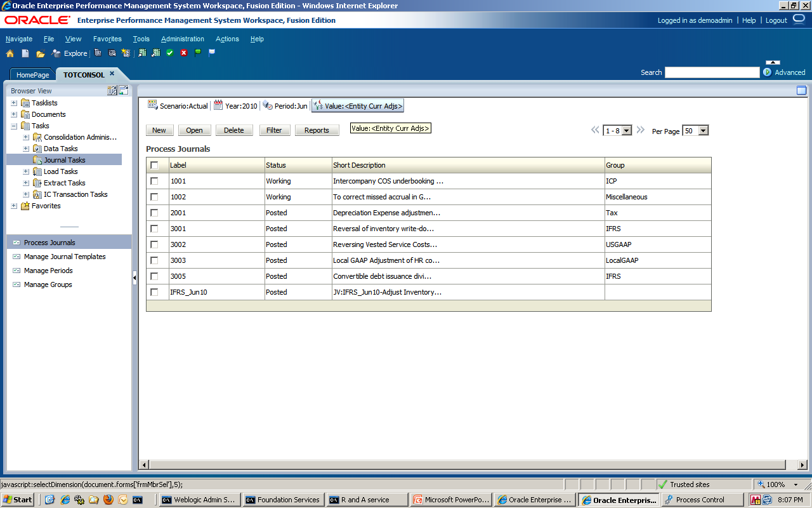Click the Filter button
This screenshot has height=508, width=812.
tap(274, 130)
